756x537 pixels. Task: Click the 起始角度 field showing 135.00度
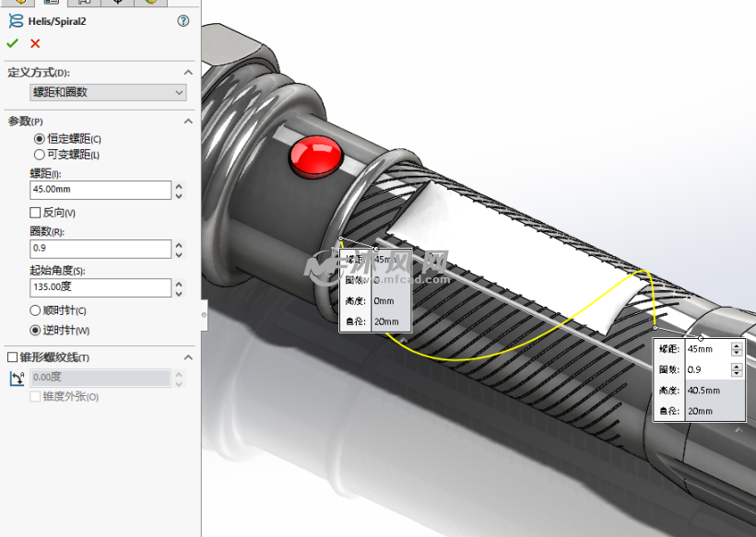pyautogui.click(x=100, y=287)
